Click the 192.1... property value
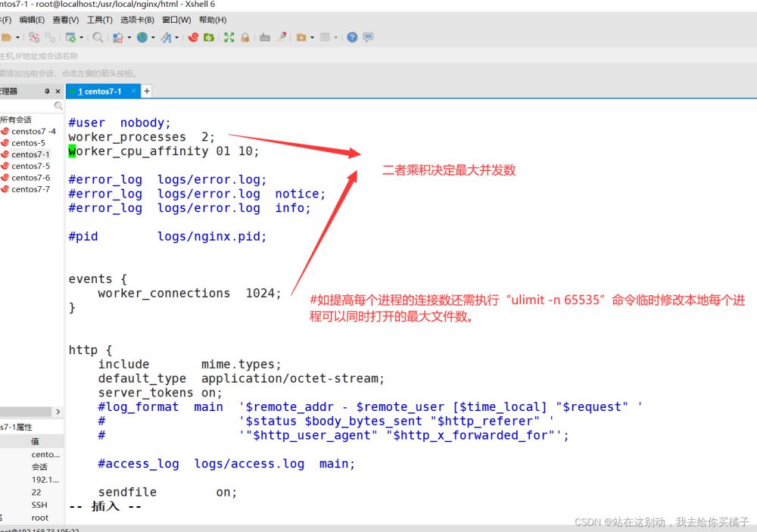 45,480
